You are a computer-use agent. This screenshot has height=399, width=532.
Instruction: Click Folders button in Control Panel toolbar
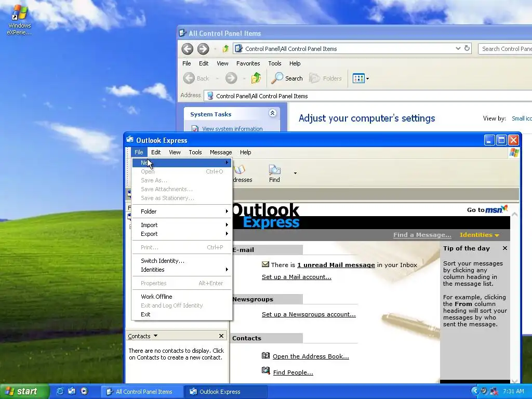(x=325, y=78)
